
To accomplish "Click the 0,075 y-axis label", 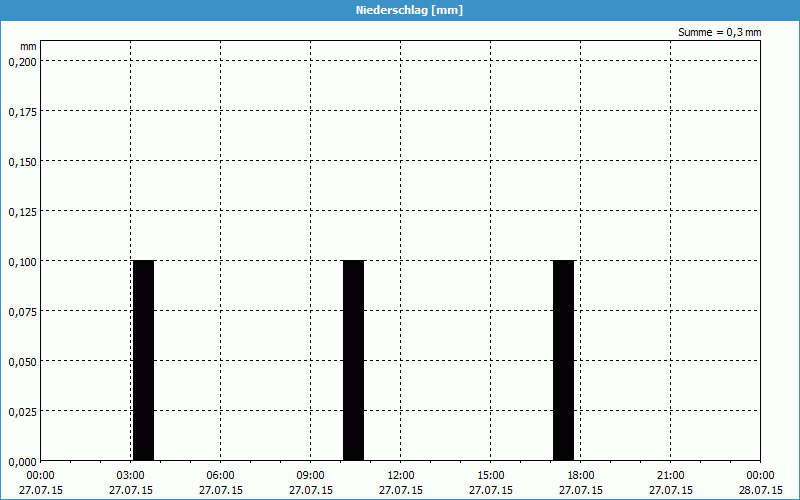I will 21,311.
